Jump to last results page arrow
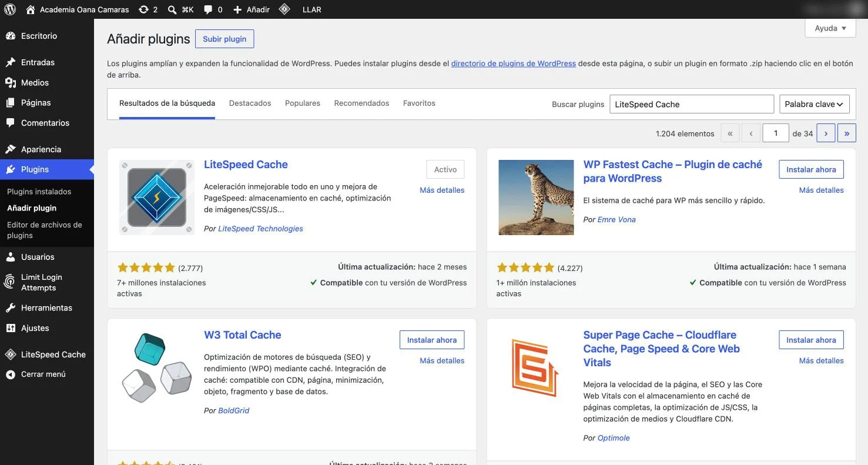868x465 pixels. point(847,133)
